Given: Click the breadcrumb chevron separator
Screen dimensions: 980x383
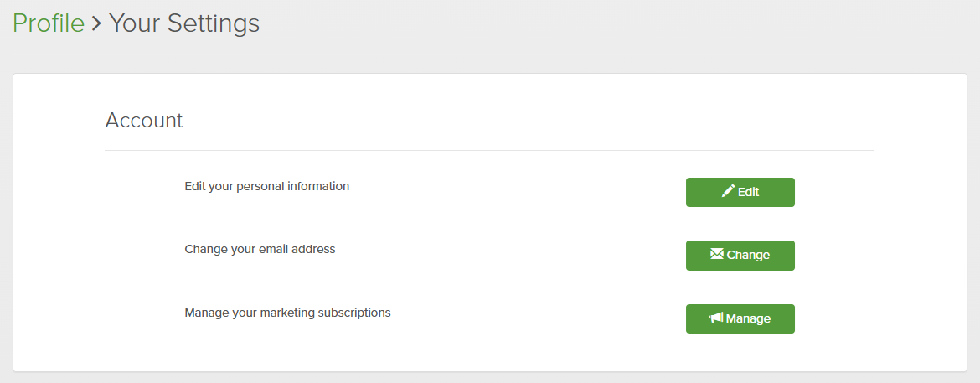Looking at the screenshot, I should click(x=96, y=24).
